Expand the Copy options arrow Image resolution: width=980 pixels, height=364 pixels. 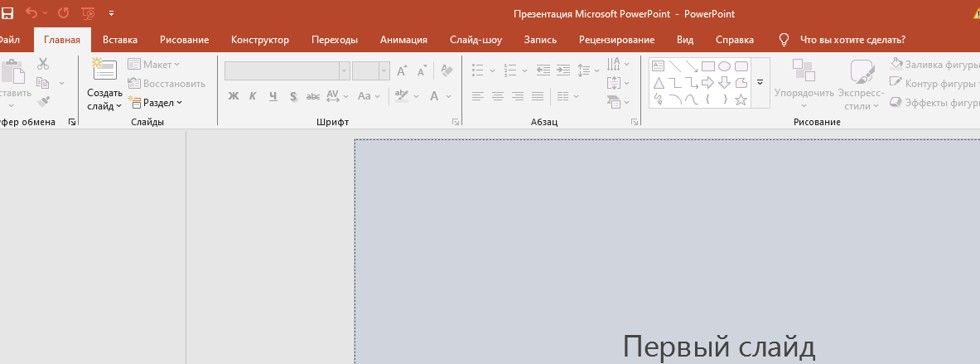[x=61, y=83]
